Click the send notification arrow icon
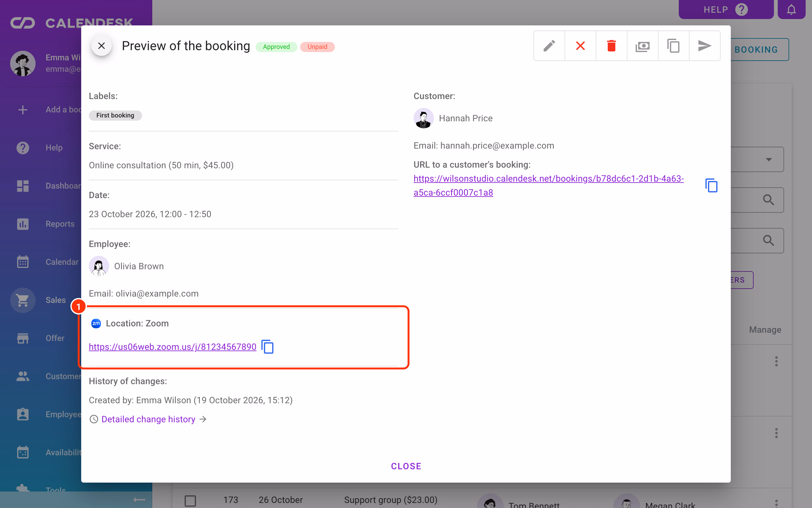This screenshot has width=812, height=508. pyautogui.click(x=704, y=46)
